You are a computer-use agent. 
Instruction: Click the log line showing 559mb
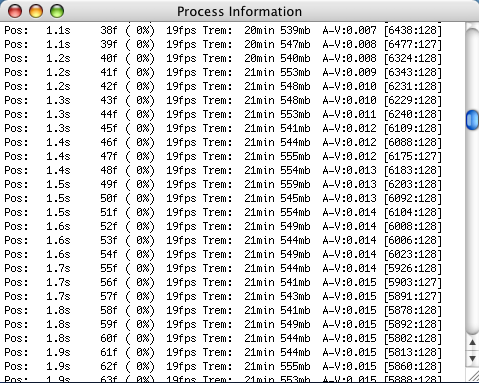(x=223, y=184)
